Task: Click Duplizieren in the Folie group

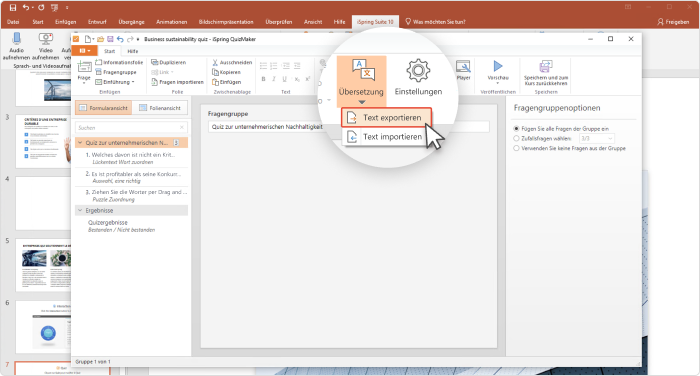Action: click(169, 63)
